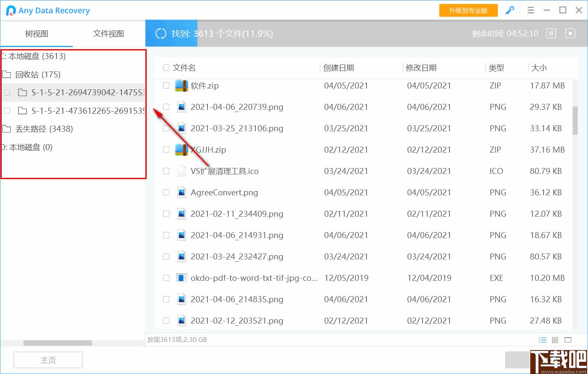Sort by the 修改日期 column header
588x374 pixels.
click(421, 68)
